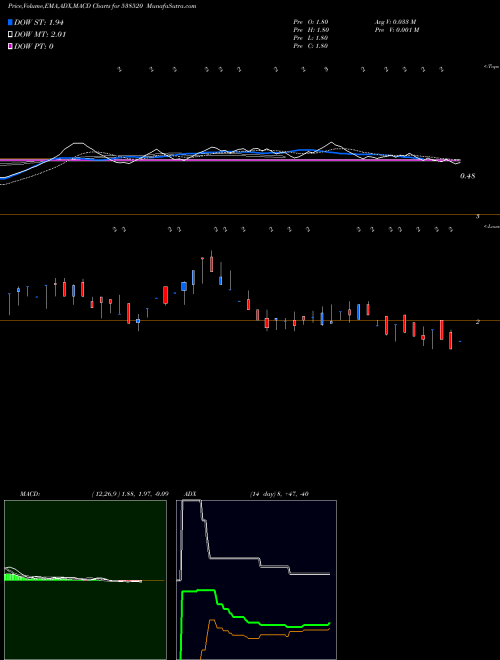Click the '<Lows' marker label at right edge
This screenshot has height=660, width=500.
[x=491, y=226]
